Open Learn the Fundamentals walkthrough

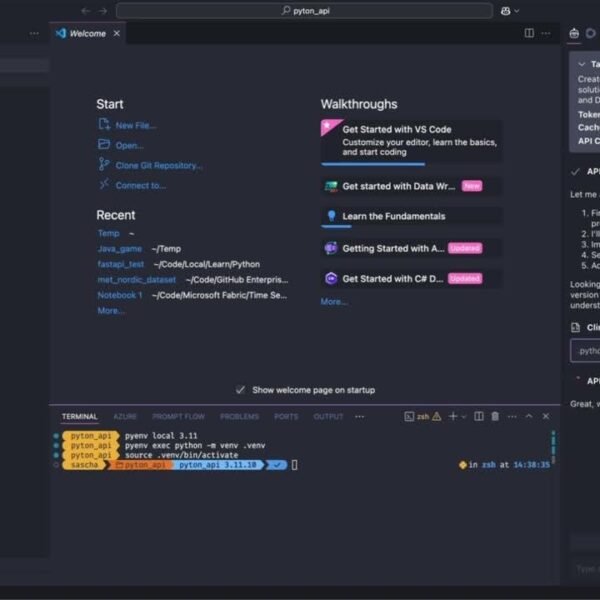[x=412, y=216]
